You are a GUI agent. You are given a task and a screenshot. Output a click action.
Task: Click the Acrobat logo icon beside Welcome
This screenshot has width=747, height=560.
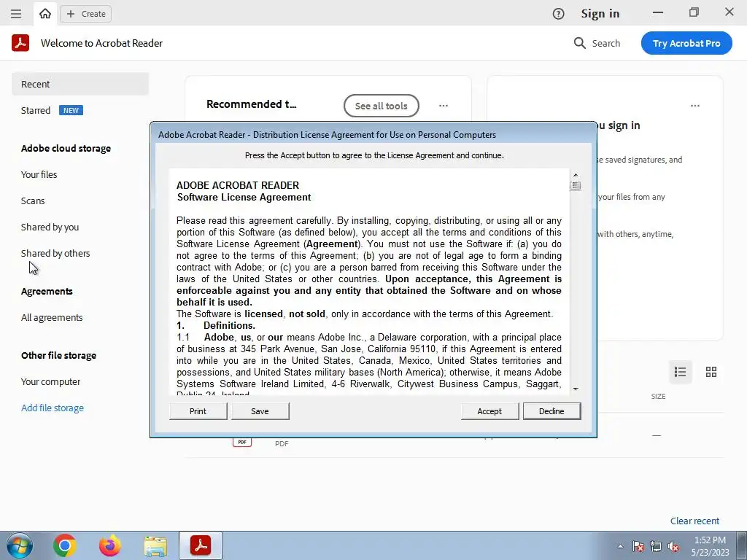coord(20,43)
